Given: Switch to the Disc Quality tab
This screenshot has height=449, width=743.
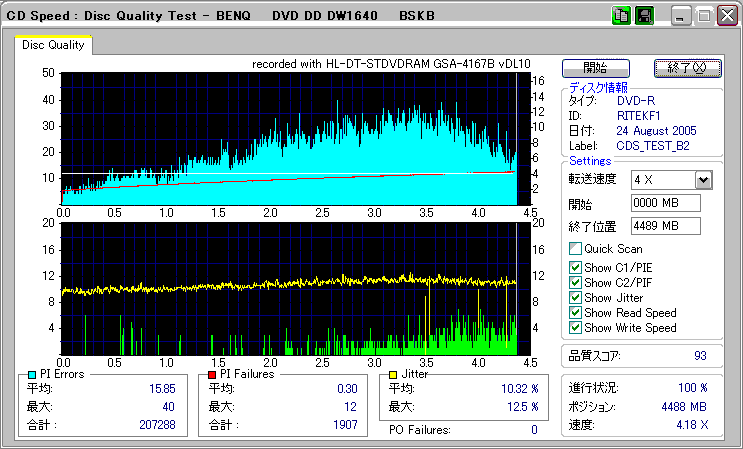Looking at the screenshot, I should [x=53, y=44].
